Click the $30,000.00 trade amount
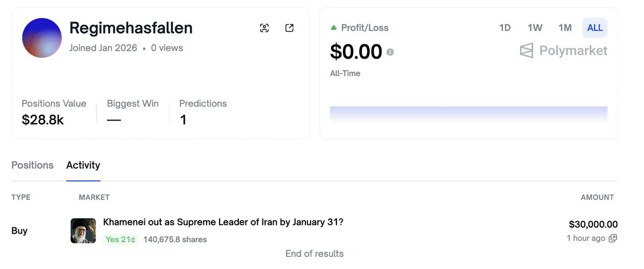 [x=593, y=225]
